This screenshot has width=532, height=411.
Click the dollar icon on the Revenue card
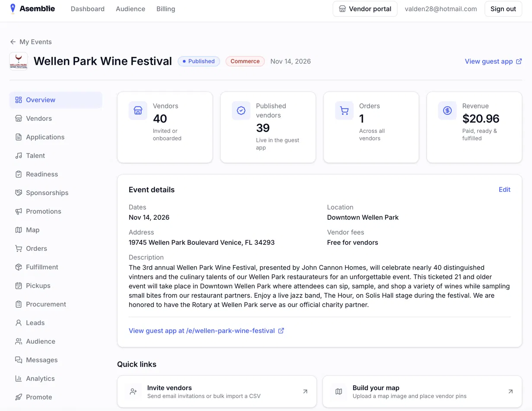point(447,111)
